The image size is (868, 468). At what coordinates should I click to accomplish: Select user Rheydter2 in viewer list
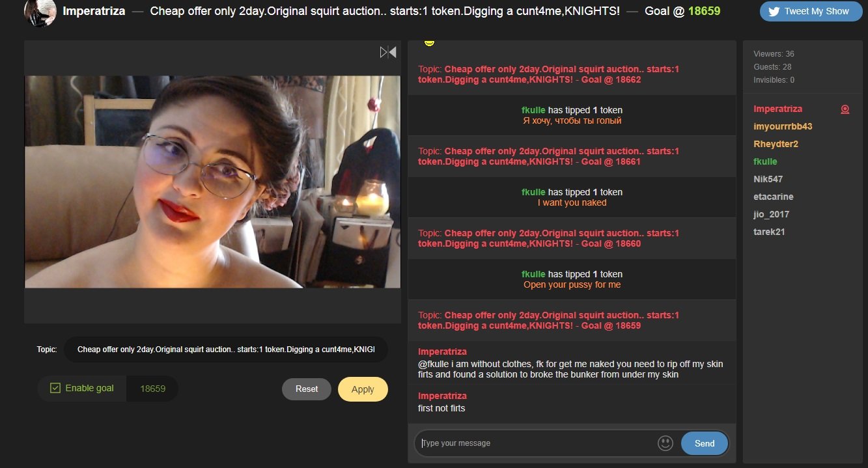click(x=776, y=144)
